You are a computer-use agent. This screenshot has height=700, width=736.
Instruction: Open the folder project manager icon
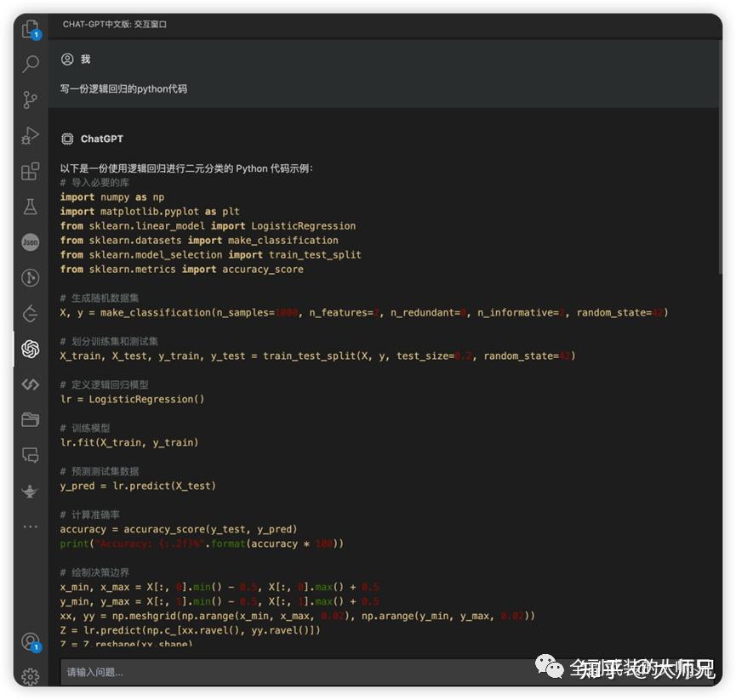click(x=31, y=419)
